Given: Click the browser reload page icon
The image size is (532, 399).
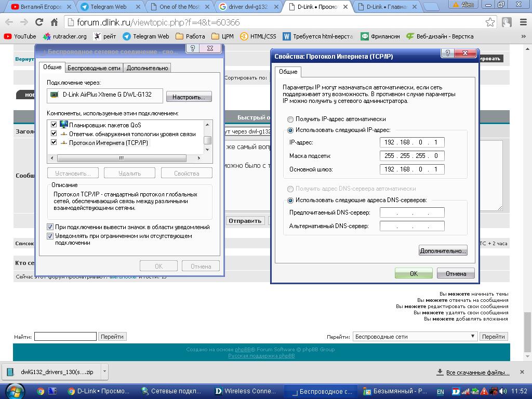Looking at the screenshot, I should coord(39,22).
